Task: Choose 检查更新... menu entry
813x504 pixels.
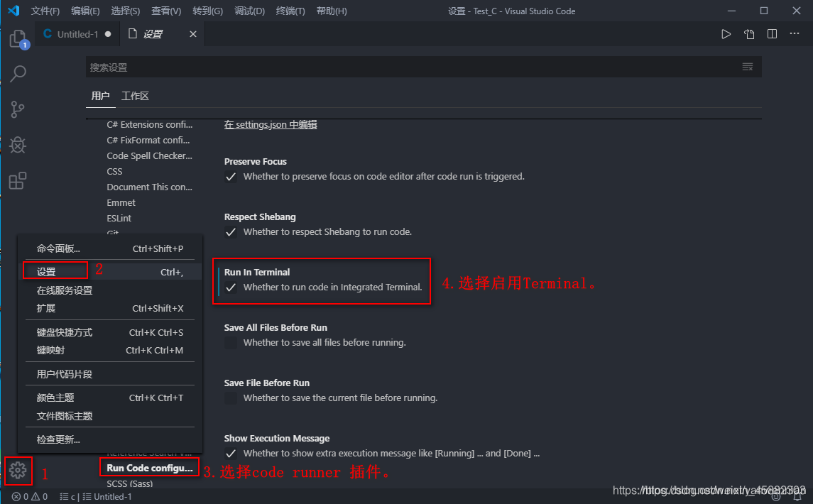Action: coord(110,439)
